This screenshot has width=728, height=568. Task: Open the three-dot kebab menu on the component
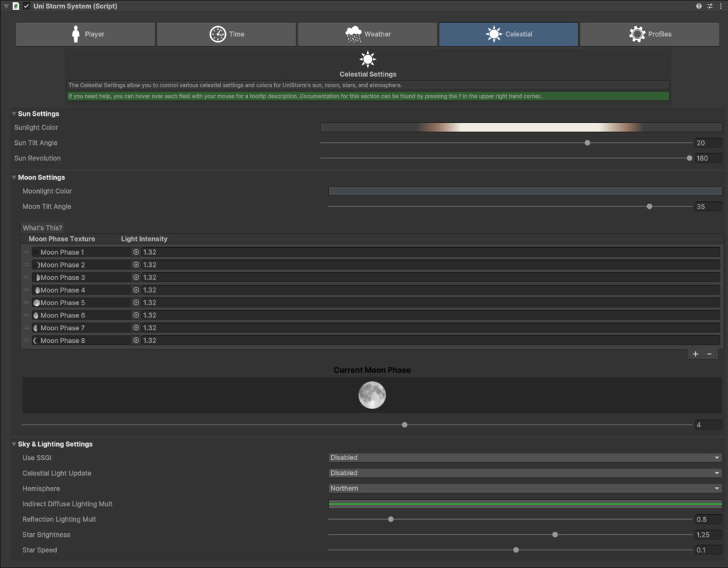tap(721, 6)
